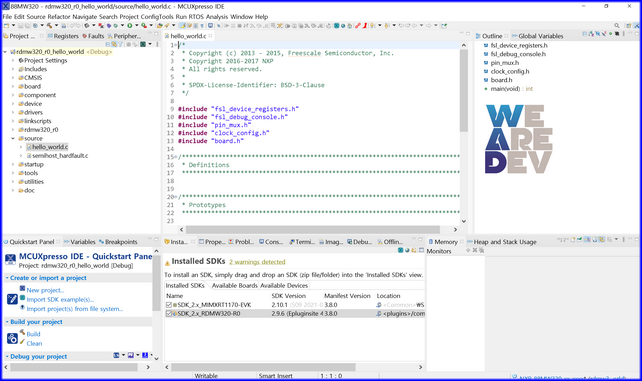Switch to the Global Variables tab
642x381 pixels.
pyautogui.click(x=537, y=36)
